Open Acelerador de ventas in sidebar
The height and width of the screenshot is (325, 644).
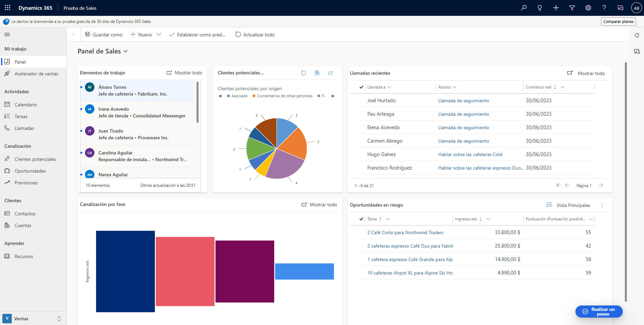[33, 74]
